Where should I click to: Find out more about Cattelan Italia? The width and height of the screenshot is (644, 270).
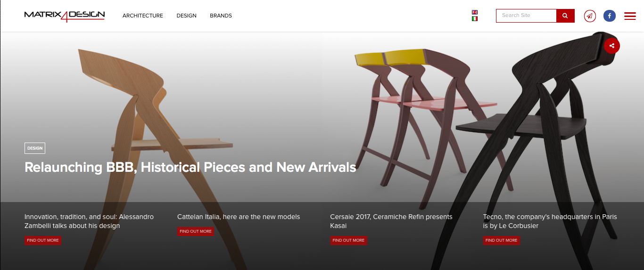pyautogui.click(x=196, y=231)
